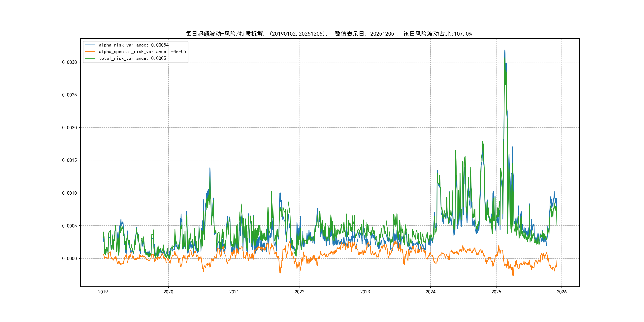Click the chart title text
644x322 pixels.
[x=329, y=34]
